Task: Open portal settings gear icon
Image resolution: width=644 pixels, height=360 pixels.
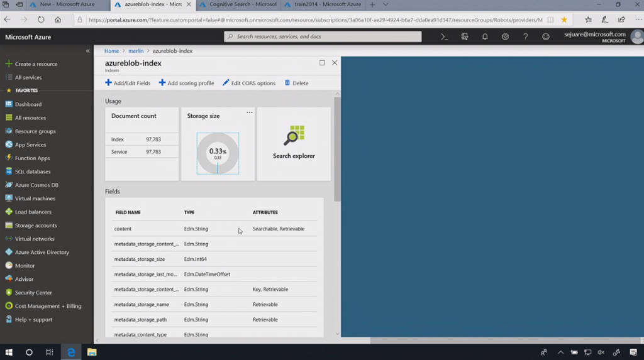Action: coord(505,37)
